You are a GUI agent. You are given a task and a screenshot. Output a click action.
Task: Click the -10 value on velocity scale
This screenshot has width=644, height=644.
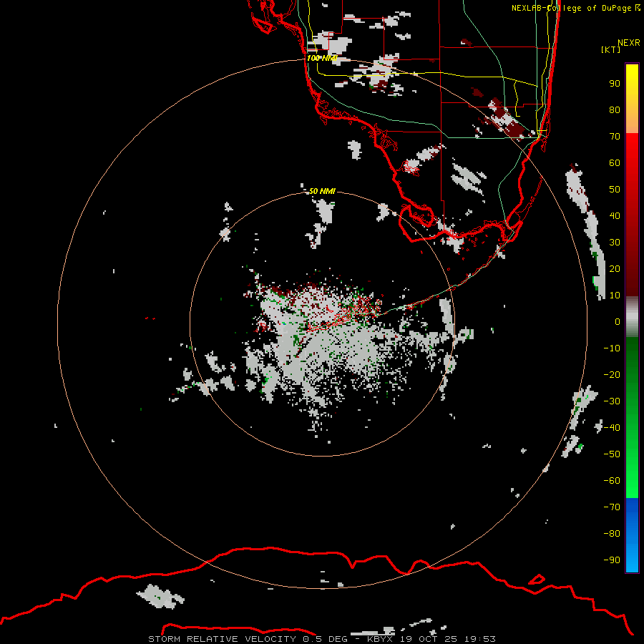[612, 348]
